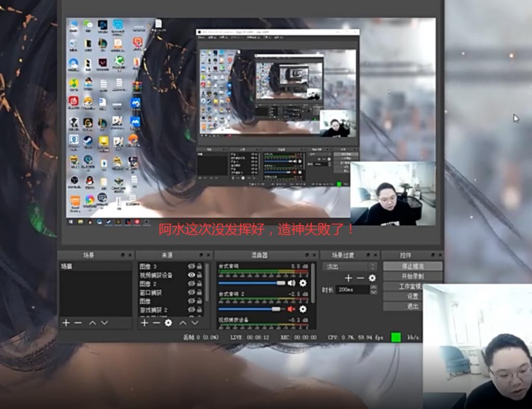
Task: Move the source down in 来源 dock
Action: pos(195,323)
